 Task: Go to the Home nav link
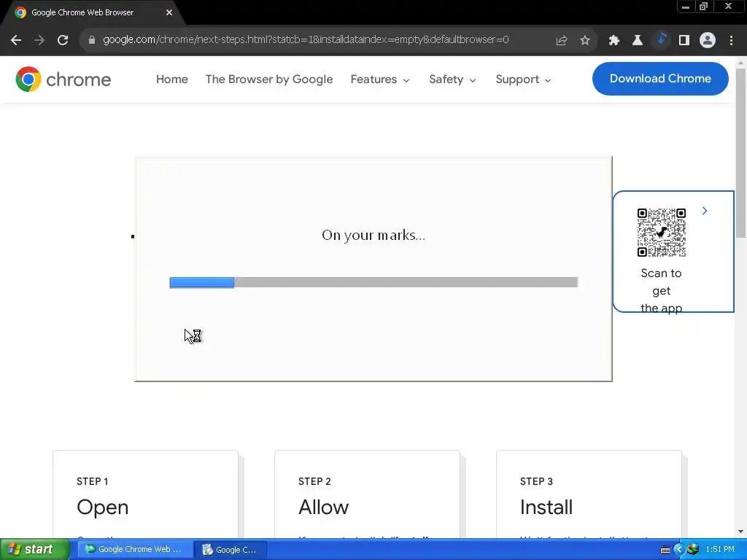tap(172, 79)
